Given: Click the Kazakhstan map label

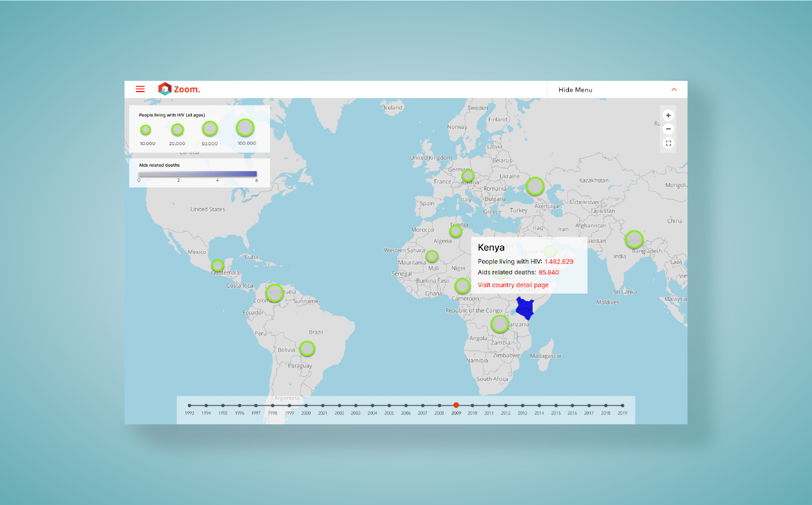Looking at the screenshot, I should pos(594,180).
